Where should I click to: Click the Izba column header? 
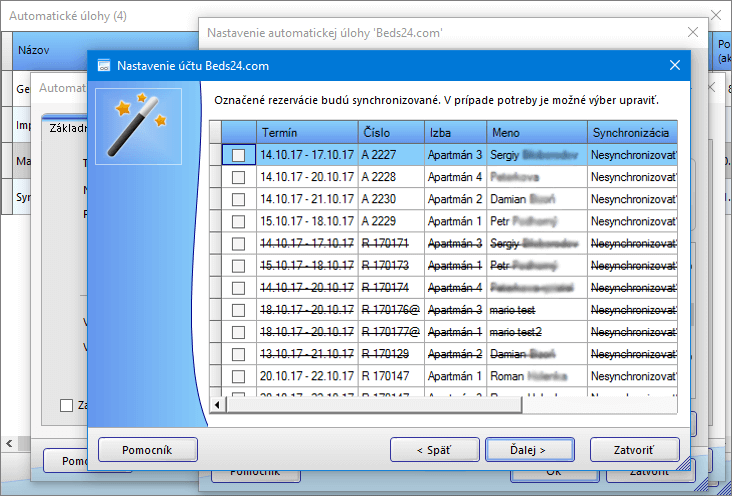(x=454, y=132)
